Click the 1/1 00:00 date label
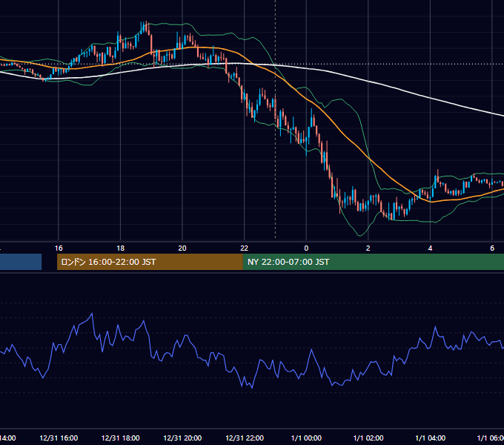The image size is (504, 445). pos(306,438)
